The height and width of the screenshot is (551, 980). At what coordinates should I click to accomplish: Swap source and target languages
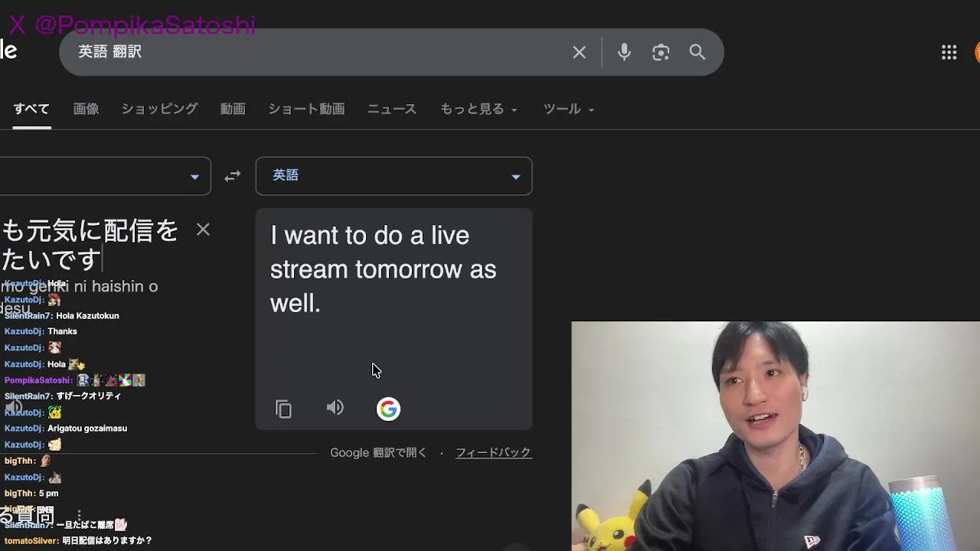(233, 176)
